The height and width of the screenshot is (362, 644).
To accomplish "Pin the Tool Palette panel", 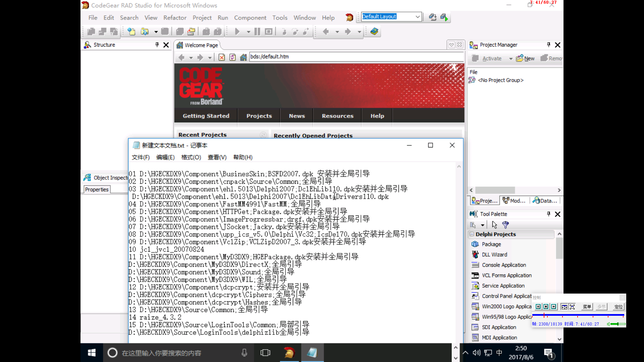I will click(549, 214).
